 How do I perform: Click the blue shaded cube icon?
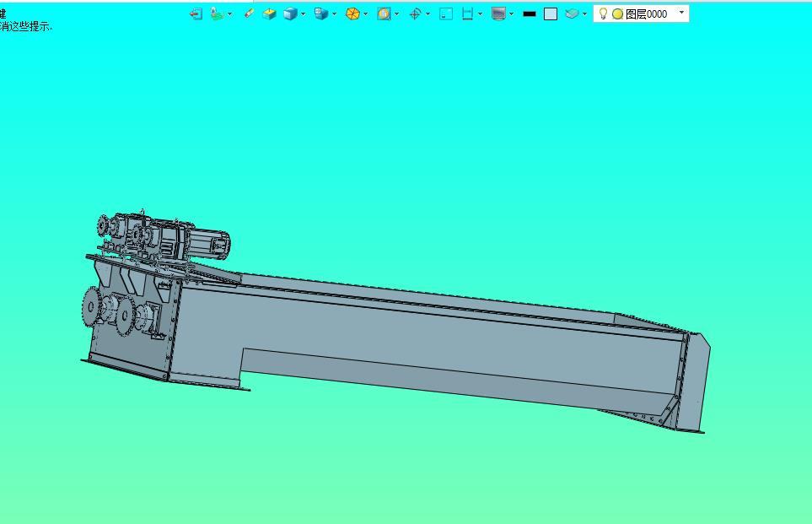point(290,14)
